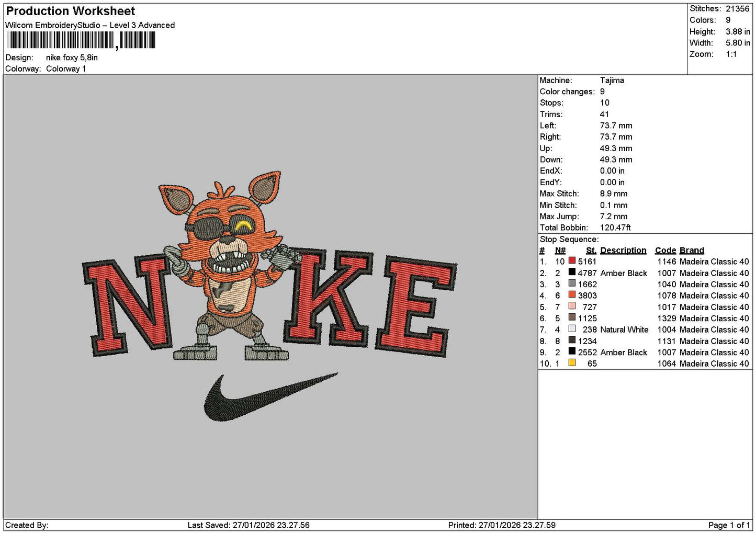Click the white swatch for stop 7
756x534 pixels.
572,330
